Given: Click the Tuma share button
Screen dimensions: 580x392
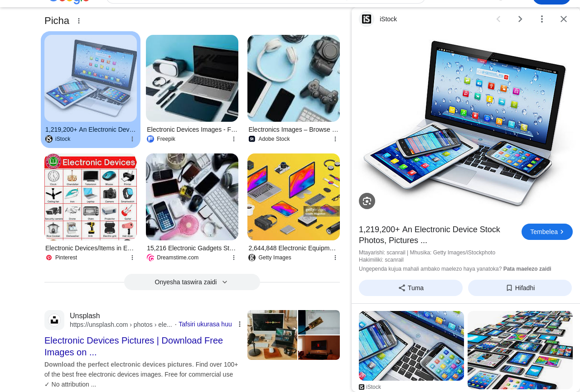Looking at the screenshot, I should (411, 288).
